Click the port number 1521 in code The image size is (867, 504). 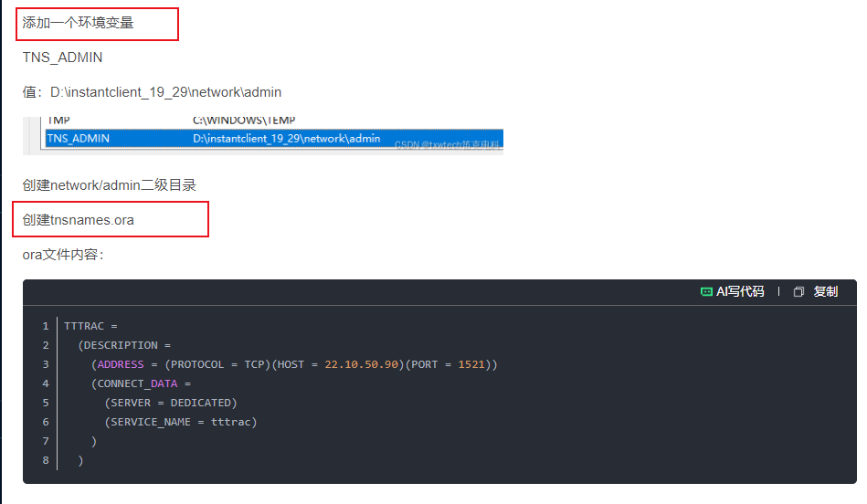[471, 364]
